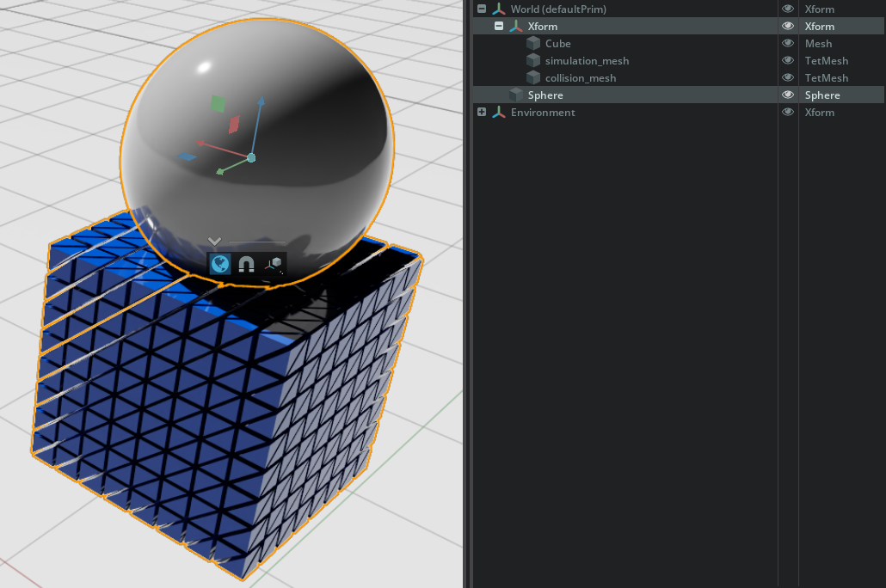Image resolution: width=886 pixels, height=588 pixels.
Task: Click the cube icon next to Sphere
Action: [516, 95]
